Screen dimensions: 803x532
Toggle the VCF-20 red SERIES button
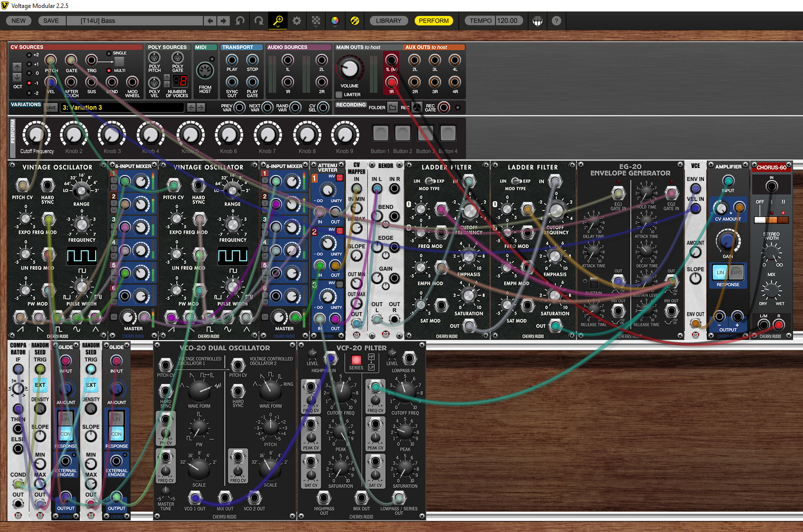(356, 359)
